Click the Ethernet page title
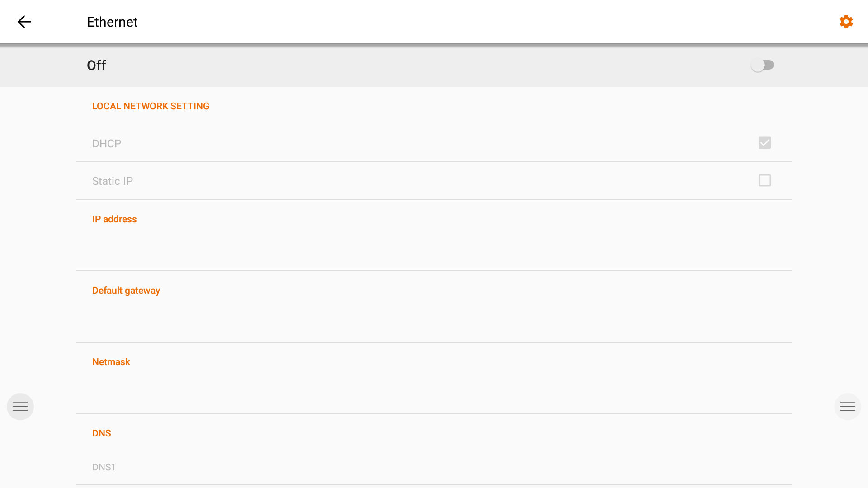 pos(112,22)
